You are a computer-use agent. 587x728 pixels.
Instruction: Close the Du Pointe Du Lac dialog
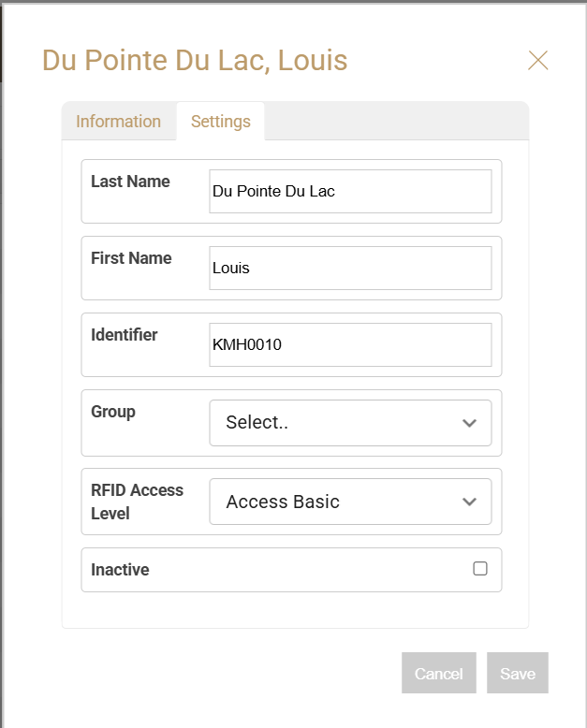537,61
